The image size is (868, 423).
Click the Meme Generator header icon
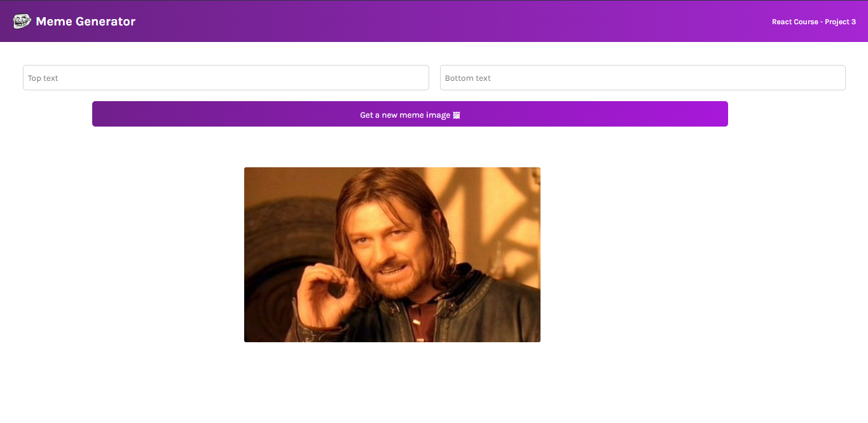click(21, 20)
